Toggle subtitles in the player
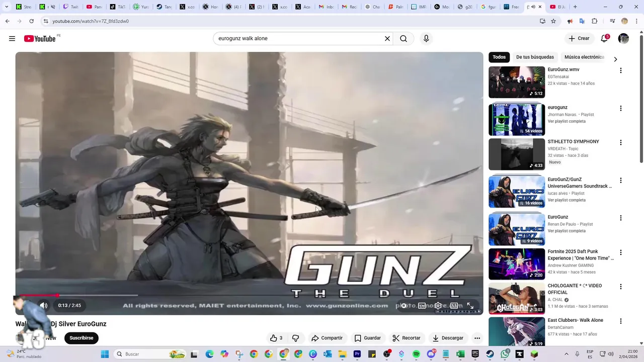Image resolution: width=644 pixels, height=362 pixels. (x=422, y=305)
